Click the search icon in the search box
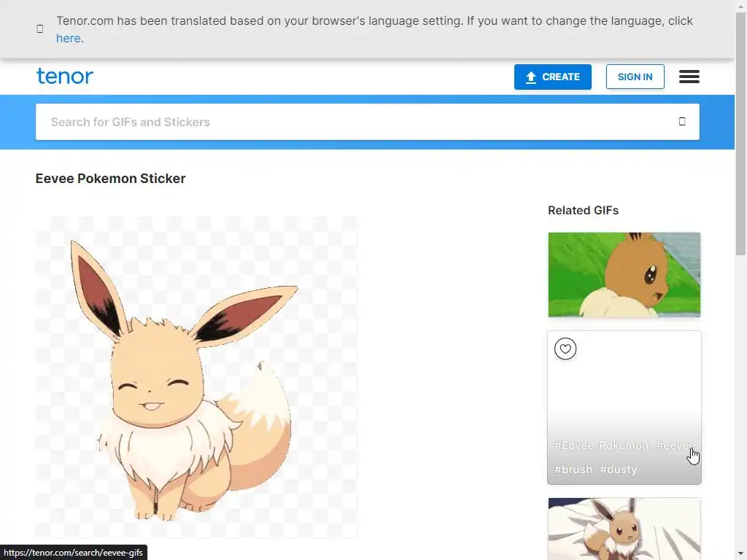This screenshot has width=747, height=560. pos(682,122)
